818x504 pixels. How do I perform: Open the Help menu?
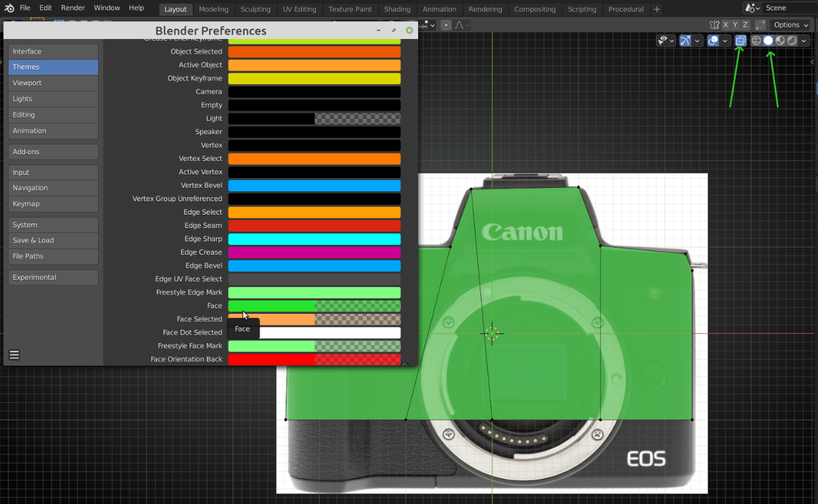click(x=137, y=8)
